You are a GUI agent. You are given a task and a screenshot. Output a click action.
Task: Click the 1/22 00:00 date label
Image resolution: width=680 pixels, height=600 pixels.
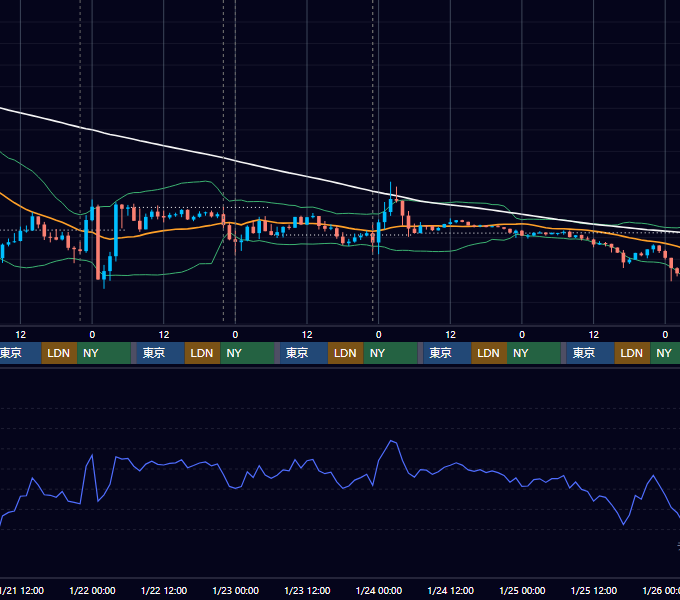tap(92, 590)
